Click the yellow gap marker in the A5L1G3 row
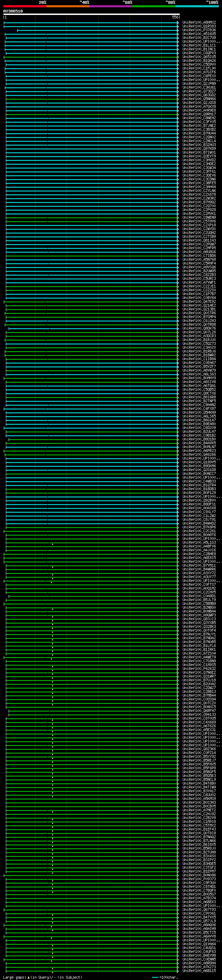222x980 pixels. 52,544
